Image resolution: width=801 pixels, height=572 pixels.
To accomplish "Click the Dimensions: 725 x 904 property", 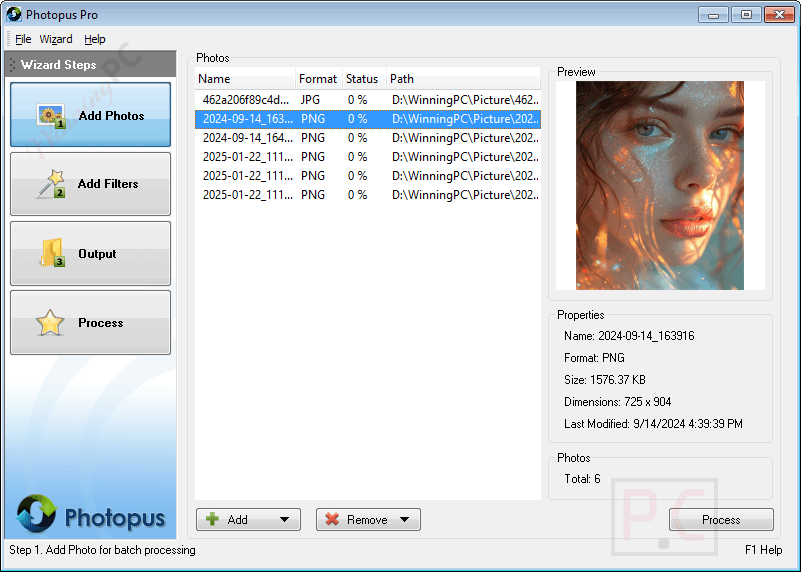I will (x=617, y=402).
